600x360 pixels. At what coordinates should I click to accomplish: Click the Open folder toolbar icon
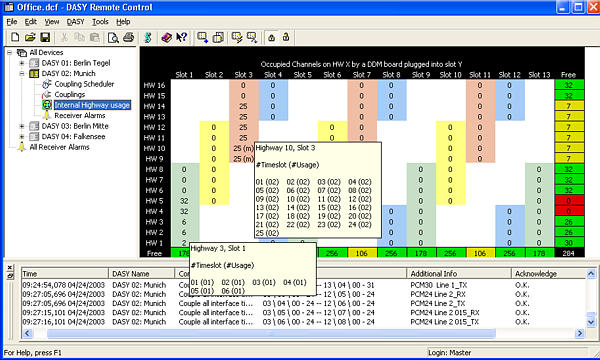[30, 37]
